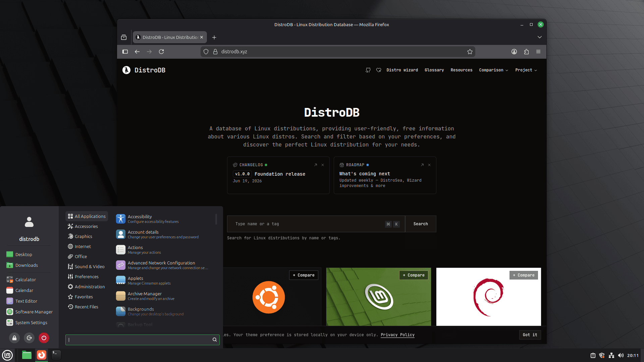644x362 pixels.
Task: Open update manager shield in tray
Action: tap(602, 355)
